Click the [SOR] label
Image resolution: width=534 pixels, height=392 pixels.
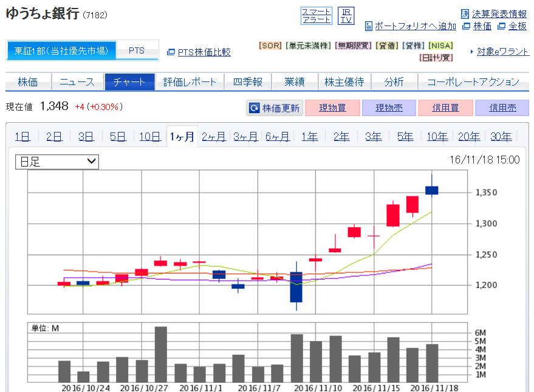click(270, 46)
